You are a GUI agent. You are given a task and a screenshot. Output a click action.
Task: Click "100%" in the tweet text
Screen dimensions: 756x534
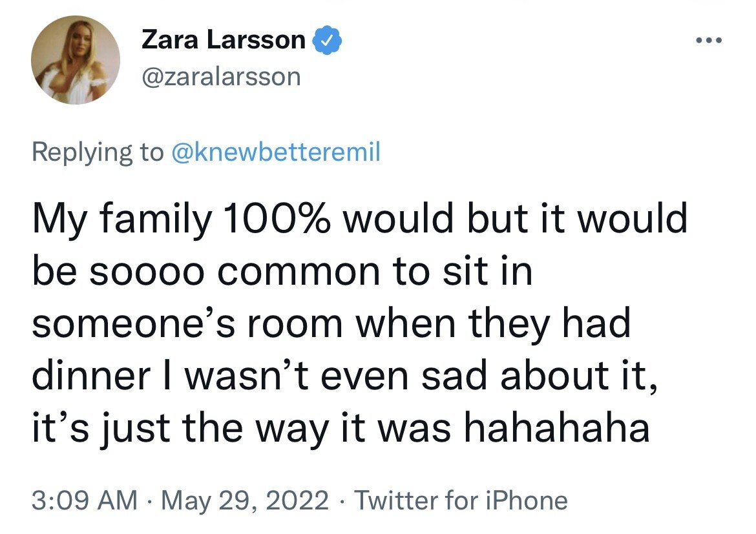(x=277, y=218)
